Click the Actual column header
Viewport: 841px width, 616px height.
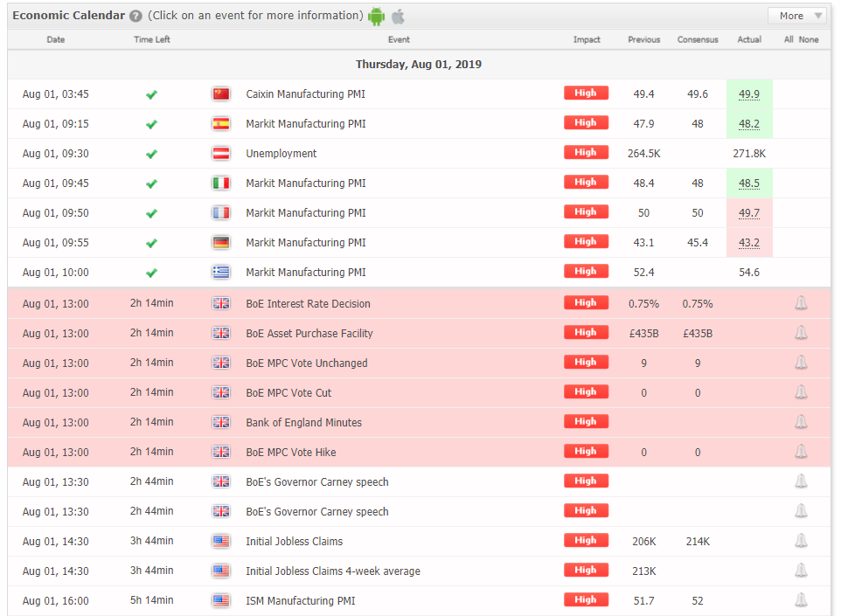(x=749, y=39)
